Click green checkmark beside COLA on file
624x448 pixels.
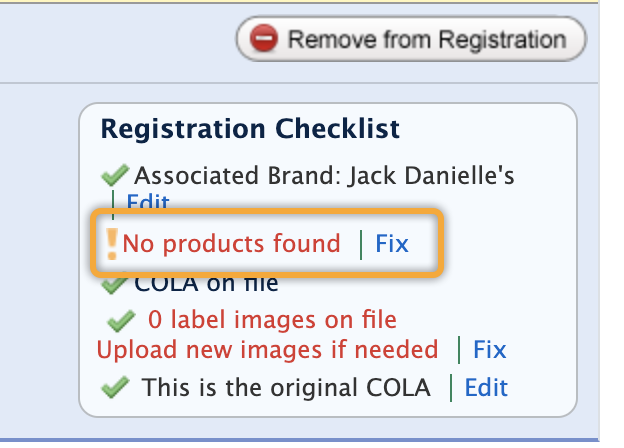(114, 284)
